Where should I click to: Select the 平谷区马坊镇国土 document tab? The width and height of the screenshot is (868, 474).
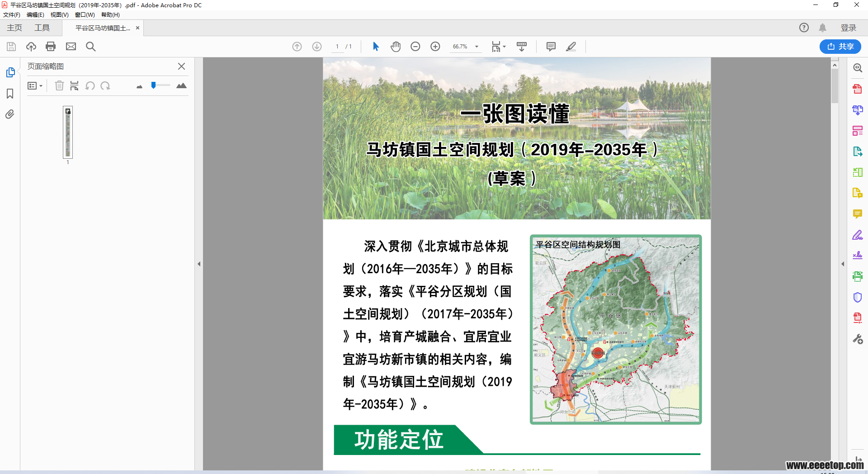click(x=103, y=28)
